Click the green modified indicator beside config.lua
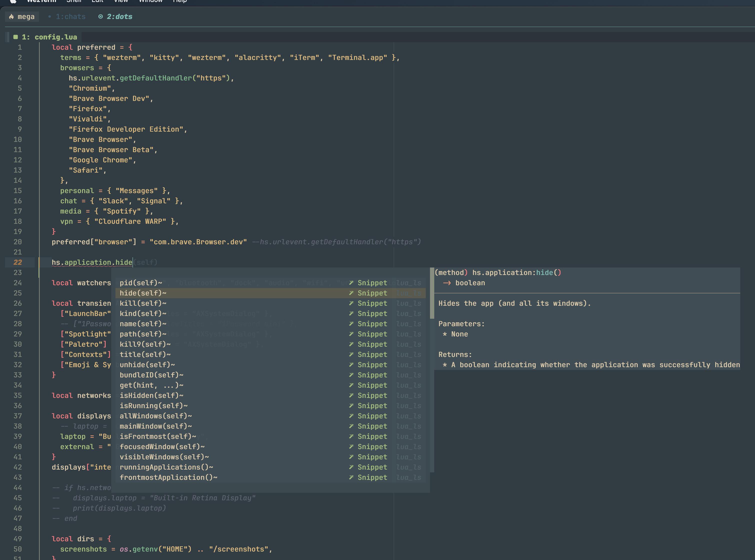Screen dimensions: 755x560 [15, 37]
